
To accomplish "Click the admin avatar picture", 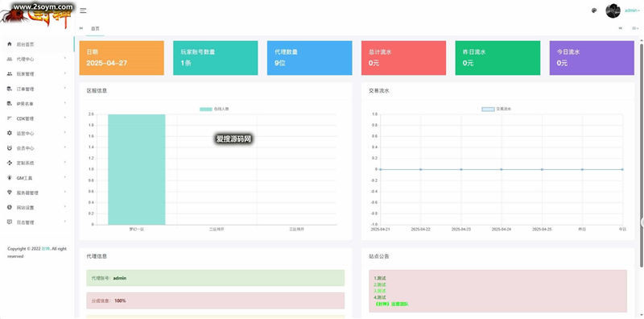I will pos(613,10).
